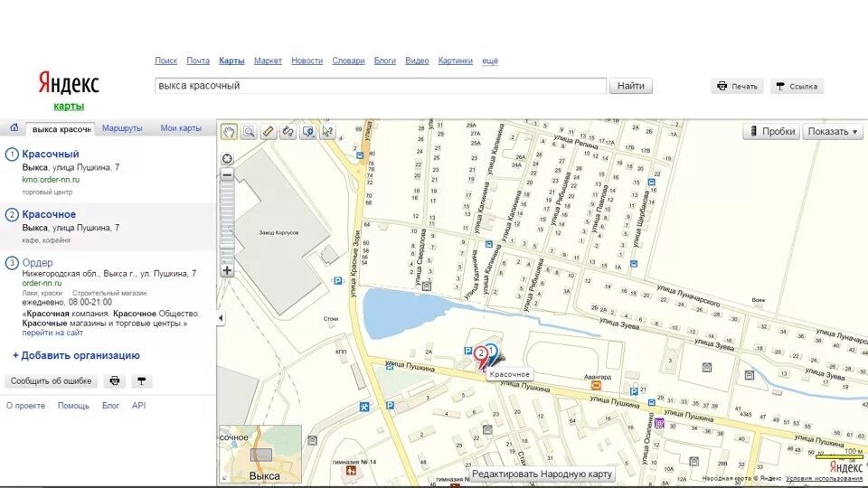Click the Ссылка link button

coord(797,87)
